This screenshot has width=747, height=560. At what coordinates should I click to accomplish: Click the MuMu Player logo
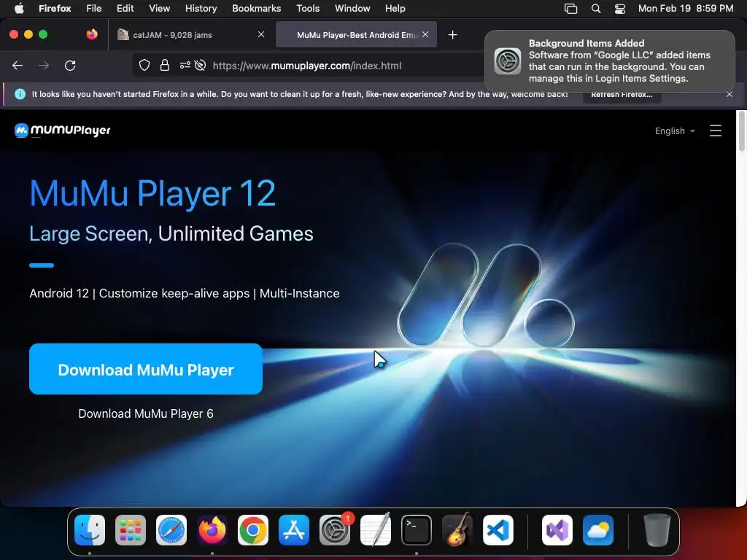click(x=63, y=131)
